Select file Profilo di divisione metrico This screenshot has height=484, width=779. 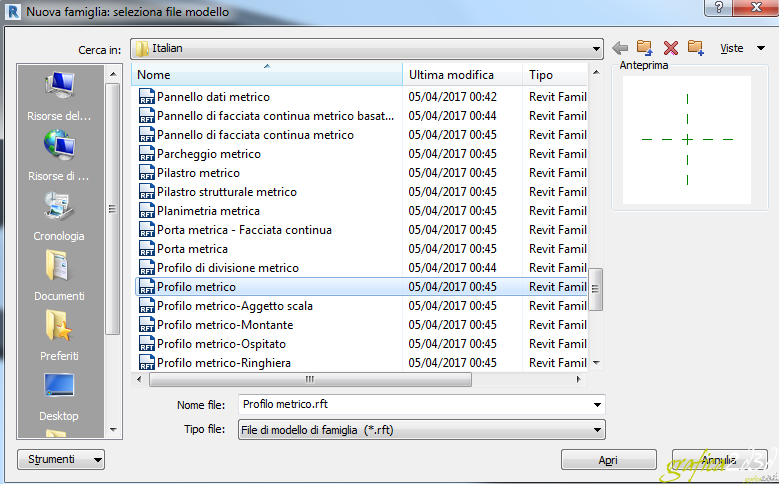pos(228,268)
